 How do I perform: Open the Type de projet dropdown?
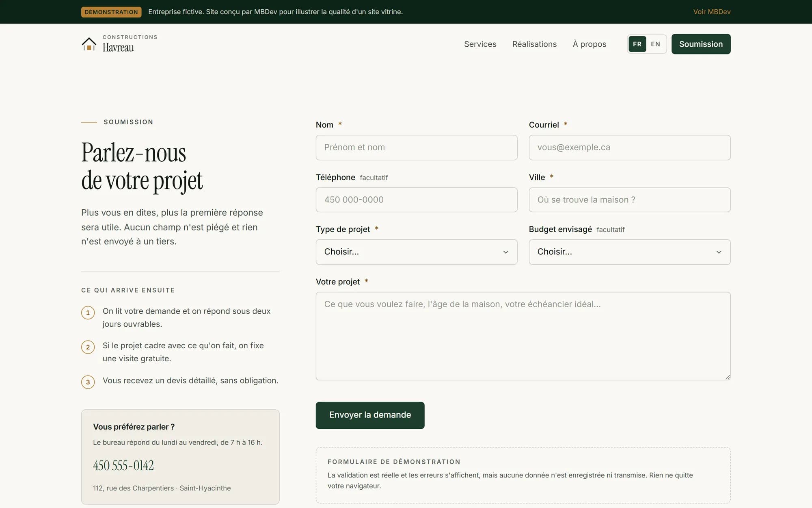pos(417,252)
